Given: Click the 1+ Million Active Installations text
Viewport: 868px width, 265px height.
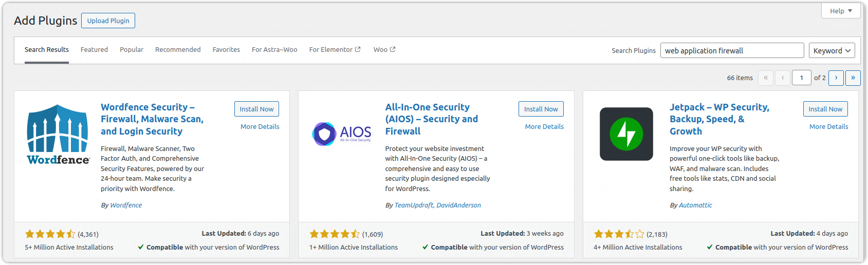Looking at the screenshot, I should tap(354, 247).
